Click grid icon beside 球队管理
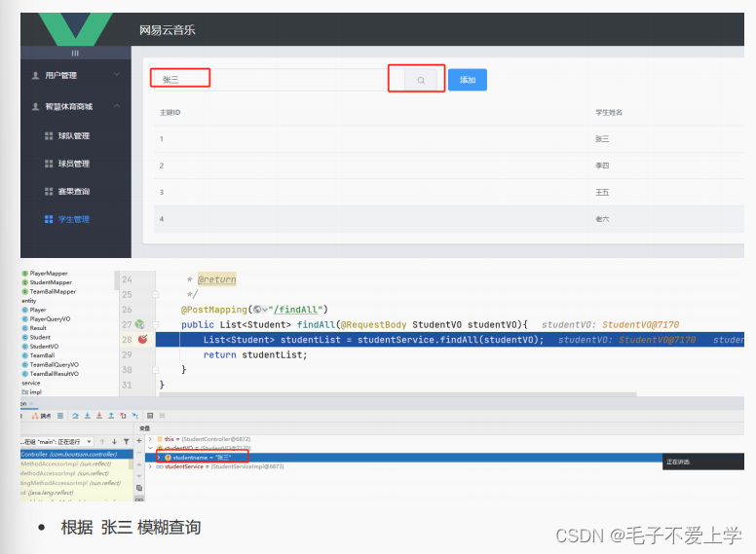The image size is (756, 554). coord(49,136)
